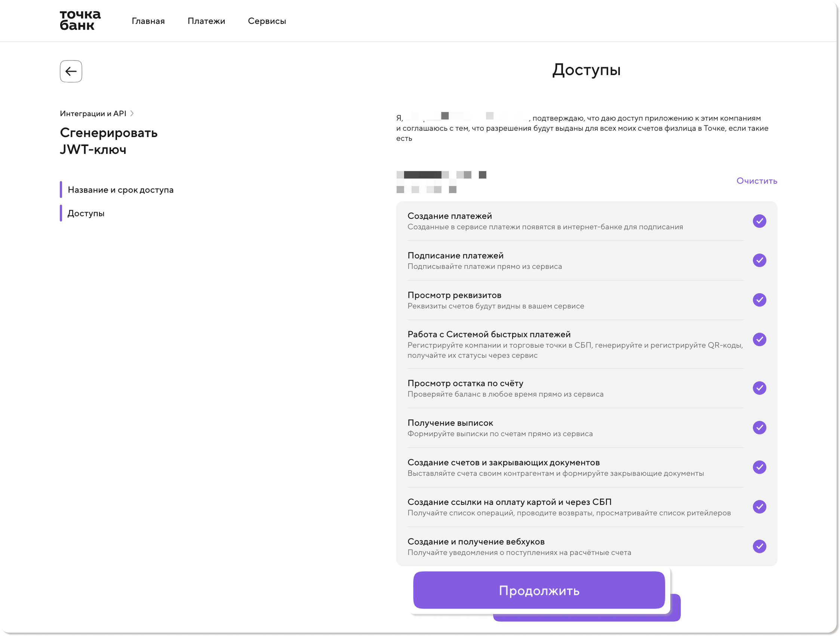The image size is (840, 636).
Task: Select the Доступы step in sidebar
Action: coord(86,213)
